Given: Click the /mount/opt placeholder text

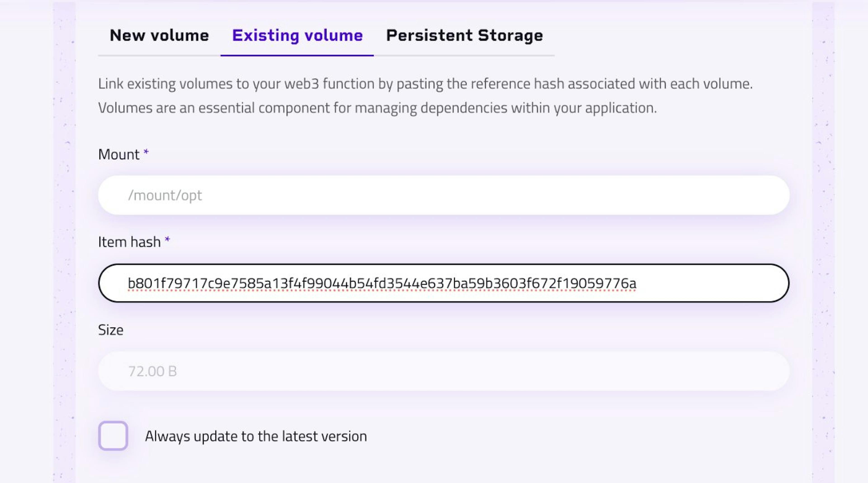Looking at the screenshot, I should [165, 195].
